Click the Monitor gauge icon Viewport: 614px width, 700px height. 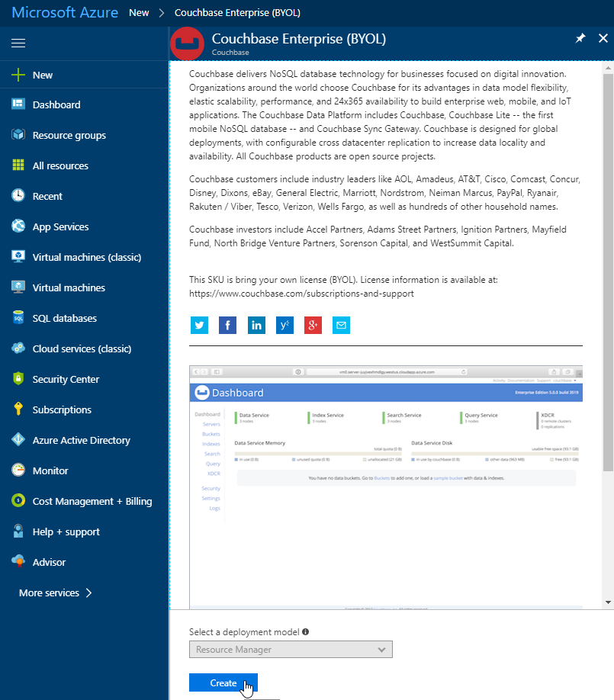18,470
